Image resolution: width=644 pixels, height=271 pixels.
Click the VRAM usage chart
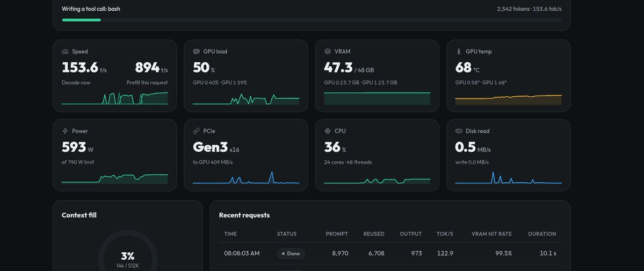click(x=377, y=99)
